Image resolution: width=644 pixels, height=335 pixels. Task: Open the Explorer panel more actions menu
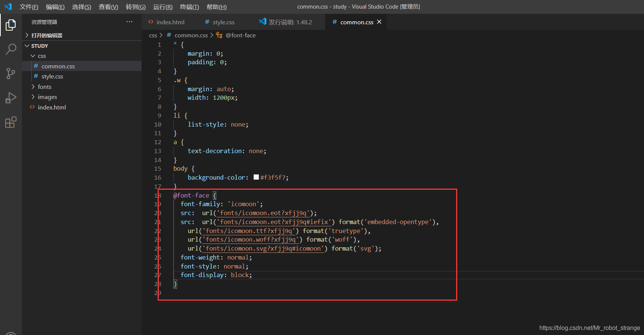tap(129, 22)
